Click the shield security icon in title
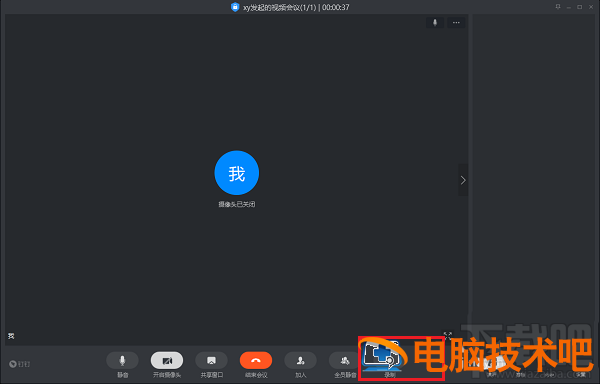This screenshot has height=384, width=600. 235,7
